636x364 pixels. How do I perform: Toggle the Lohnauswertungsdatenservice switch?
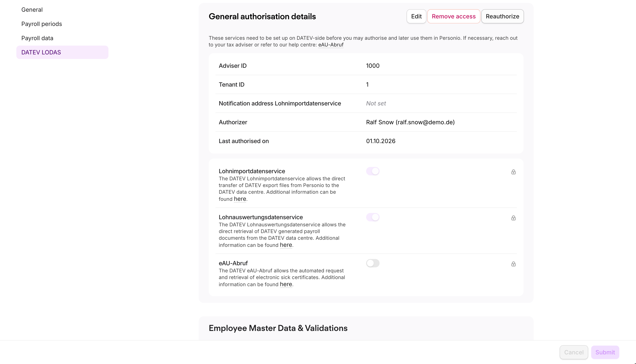pos(373,217)
